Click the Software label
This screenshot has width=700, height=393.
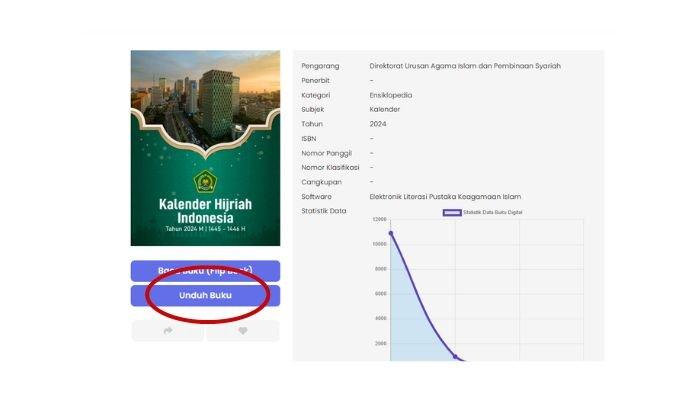tap(316, 196)
